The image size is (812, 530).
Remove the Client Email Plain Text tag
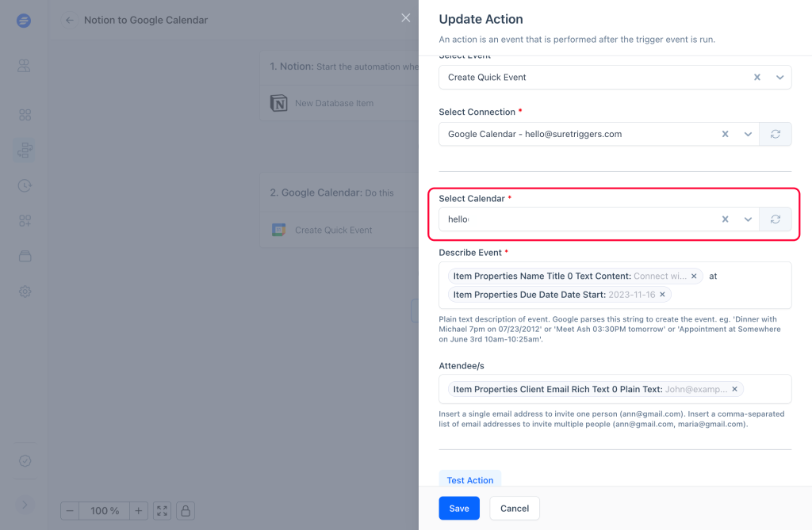click(734, 389)
